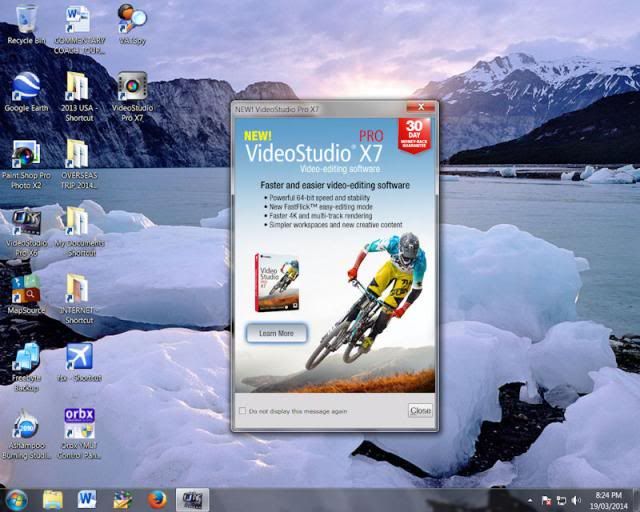Select the VAISpy desktop icon

click(132, 24)
